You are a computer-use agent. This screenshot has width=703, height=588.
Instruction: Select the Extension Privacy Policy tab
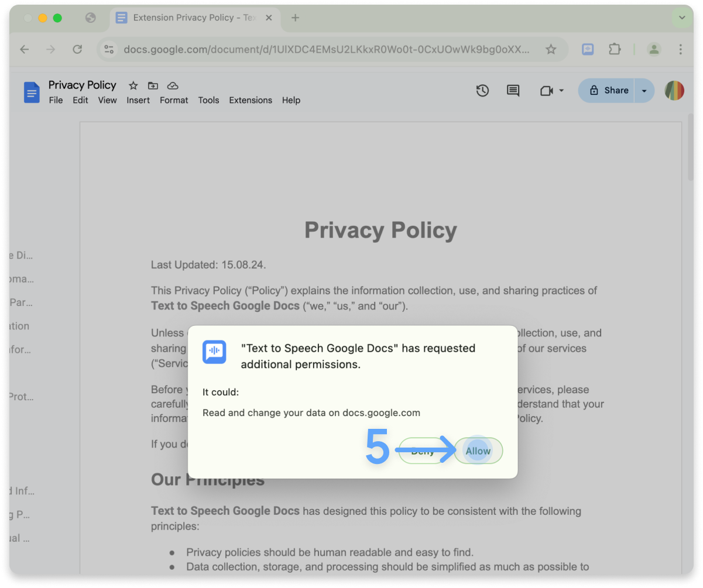tap(195, 18)
